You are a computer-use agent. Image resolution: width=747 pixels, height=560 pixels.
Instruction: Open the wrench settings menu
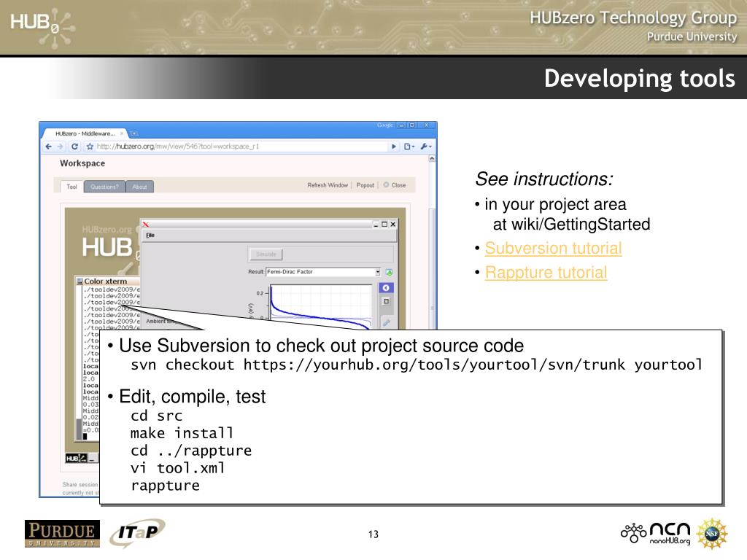pos(425,147)
